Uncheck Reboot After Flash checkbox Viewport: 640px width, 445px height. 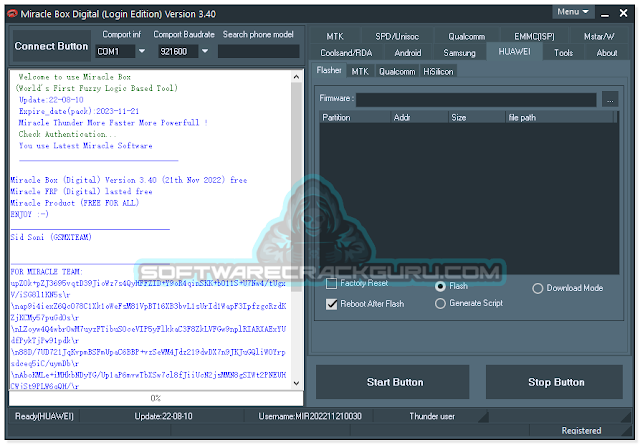tap(331, 304)
